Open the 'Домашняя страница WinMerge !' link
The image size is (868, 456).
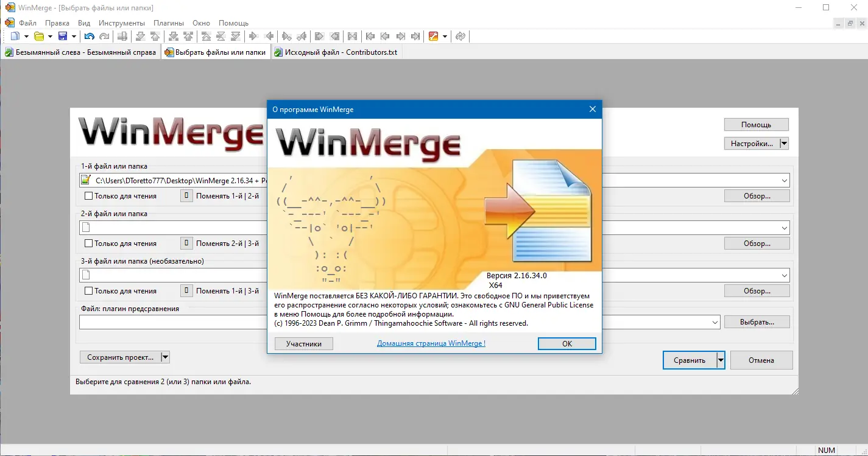coord(431,343)
